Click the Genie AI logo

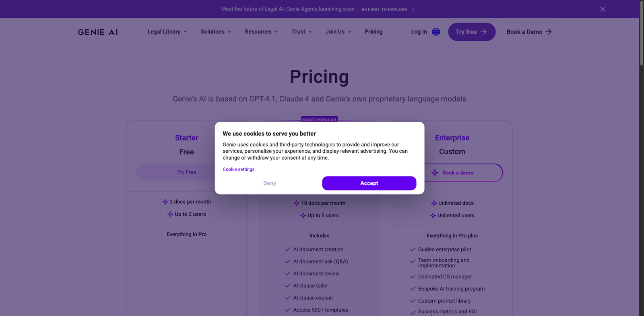(97, 32)
